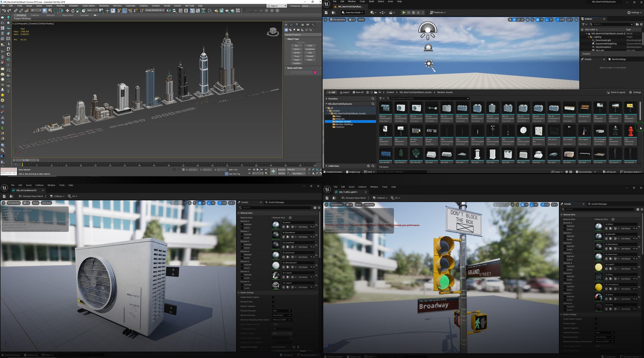Toggle Angle Snap in 3ds Max toolbar

[x=125, y=11]
